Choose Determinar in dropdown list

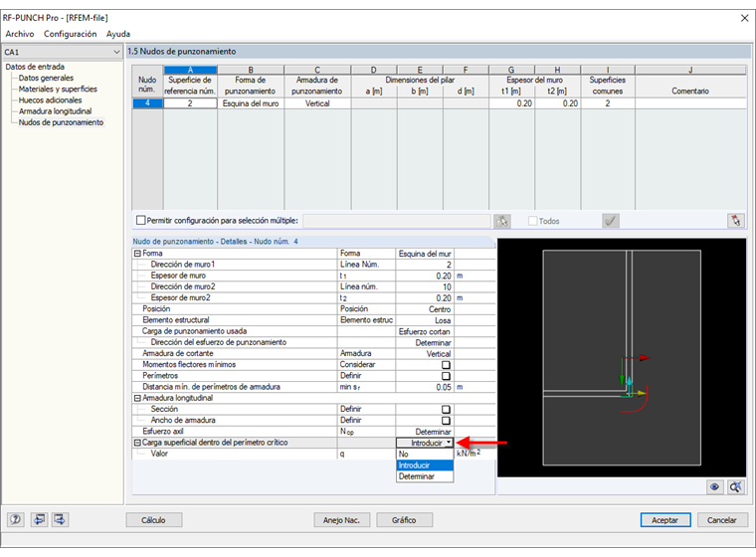pos(425,476)
